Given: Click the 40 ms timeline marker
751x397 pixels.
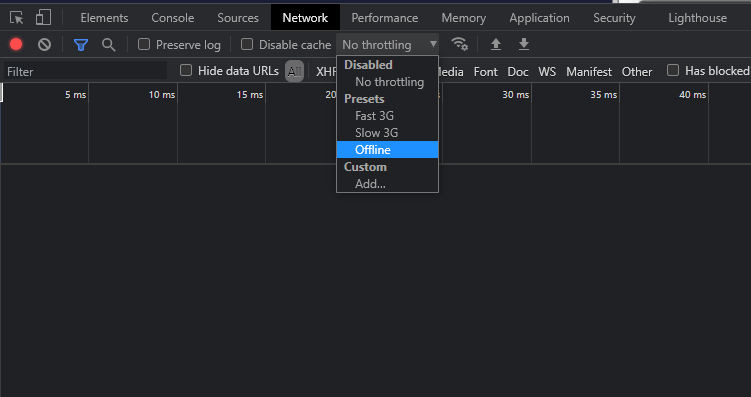Looking at the screenshot, I should pyautogui.click(x=692, y=95).
